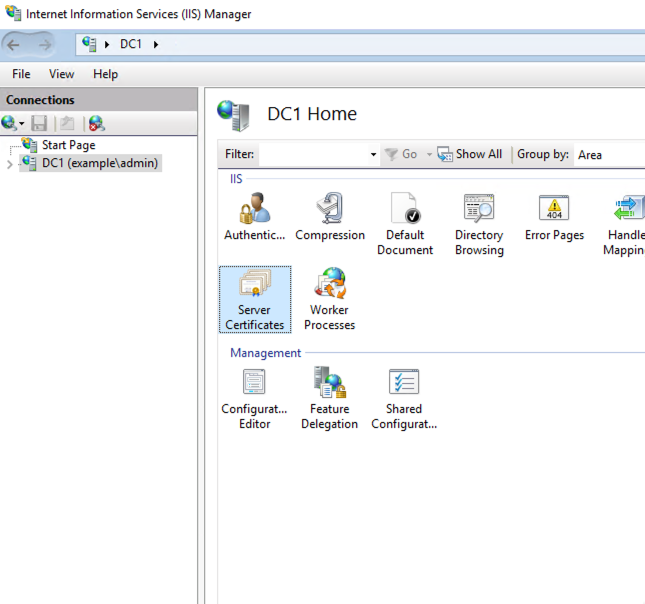Click the IIS Manager title bar icon
The image size is (645, 604).
(13, 13)
